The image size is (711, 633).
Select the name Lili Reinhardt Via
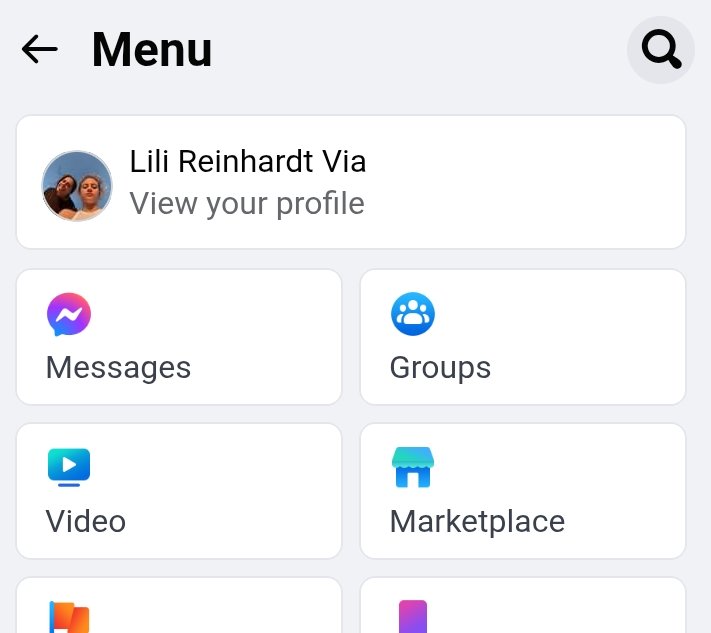pos(248,161)
